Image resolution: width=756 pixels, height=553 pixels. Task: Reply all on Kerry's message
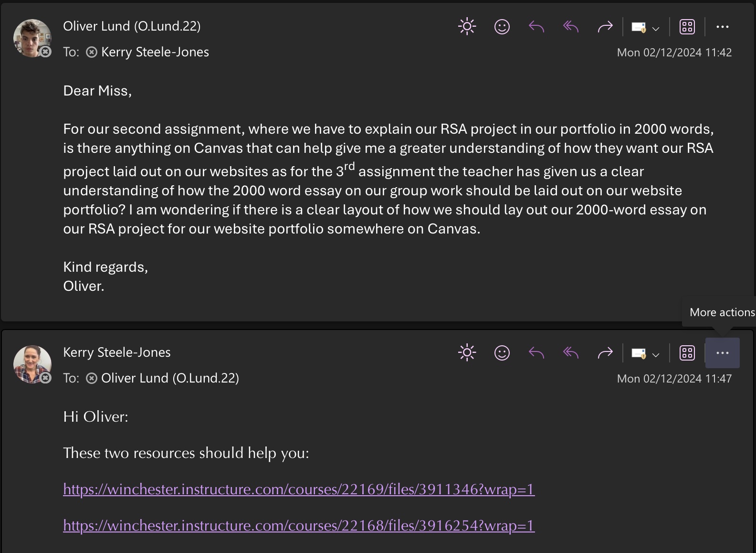click(x=571, y=353)
